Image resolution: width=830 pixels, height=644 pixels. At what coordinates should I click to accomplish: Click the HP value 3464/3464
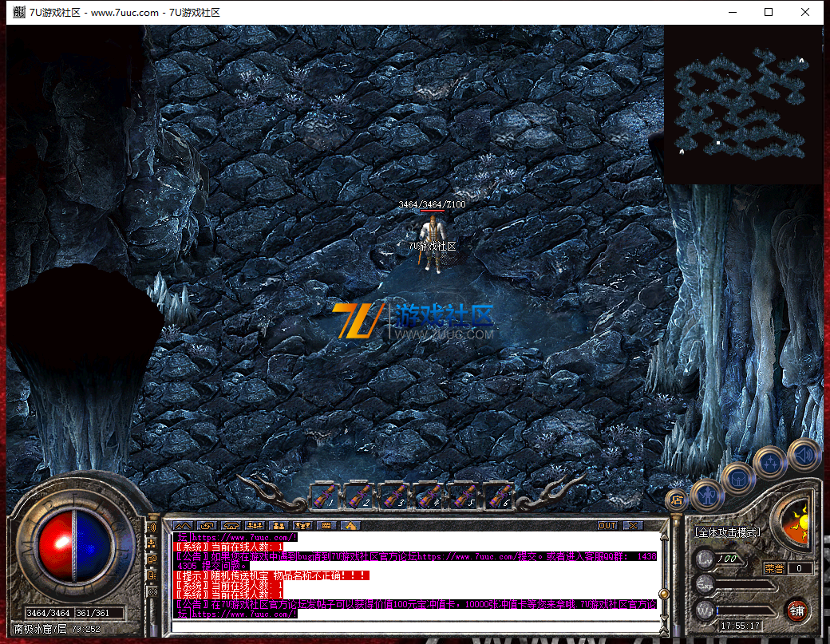tap(48, 613)
